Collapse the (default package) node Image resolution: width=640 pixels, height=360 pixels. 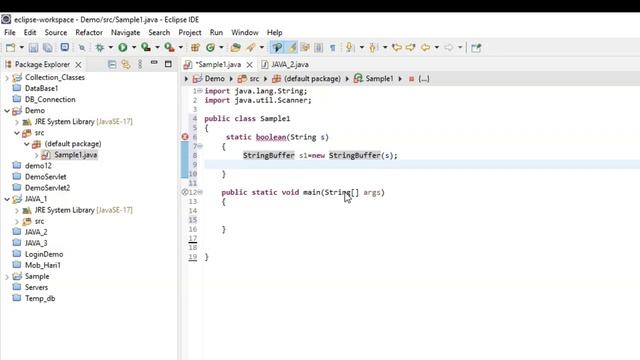pyautogui.click(x=27, y=144)
